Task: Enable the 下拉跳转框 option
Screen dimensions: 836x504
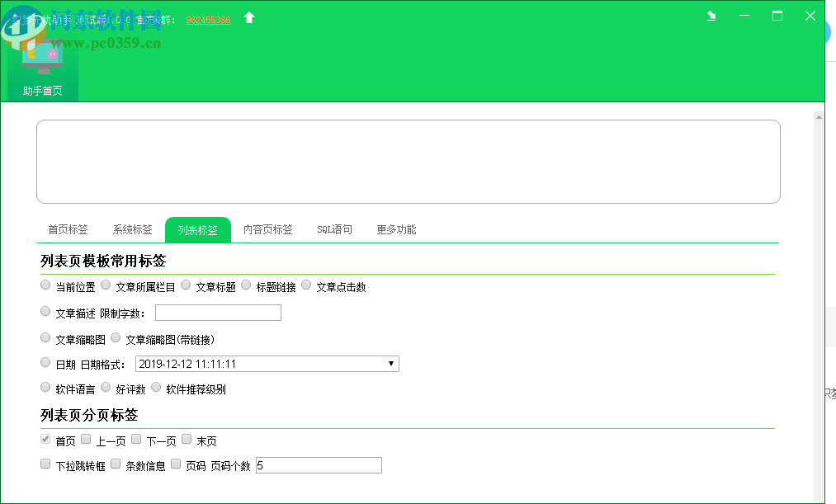Action: 45,464
